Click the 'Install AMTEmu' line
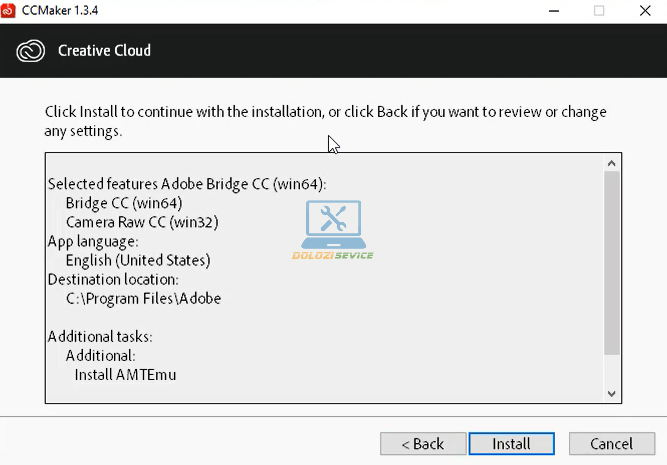This screenshot has height=465, width=667. pos(125,375)
